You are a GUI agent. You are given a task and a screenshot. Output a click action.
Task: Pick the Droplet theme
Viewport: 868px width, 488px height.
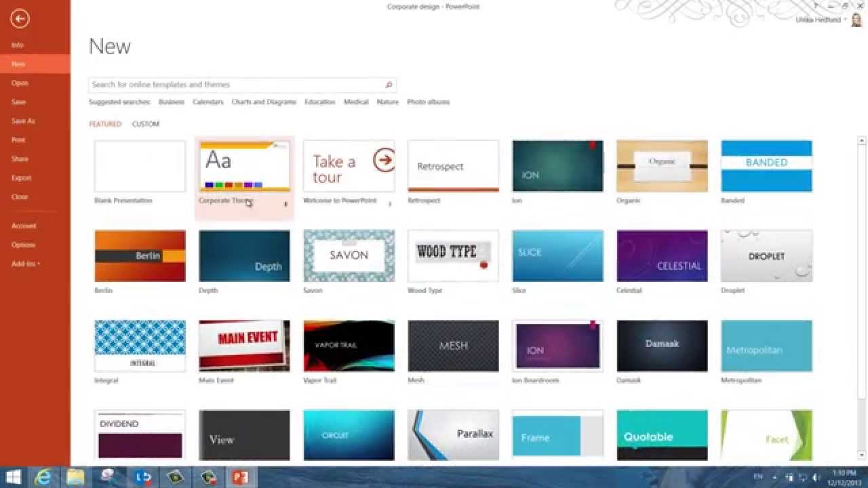[x=766, y=256]
